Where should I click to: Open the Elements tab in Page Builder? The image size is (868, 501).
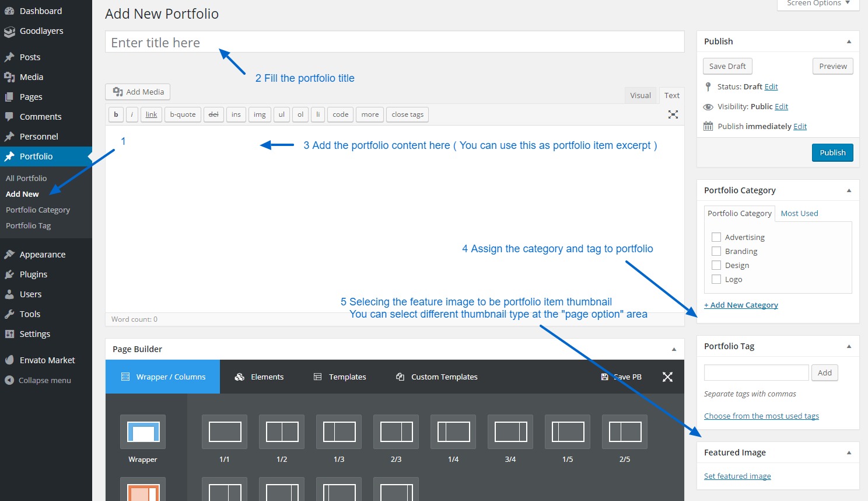(259, 377)
